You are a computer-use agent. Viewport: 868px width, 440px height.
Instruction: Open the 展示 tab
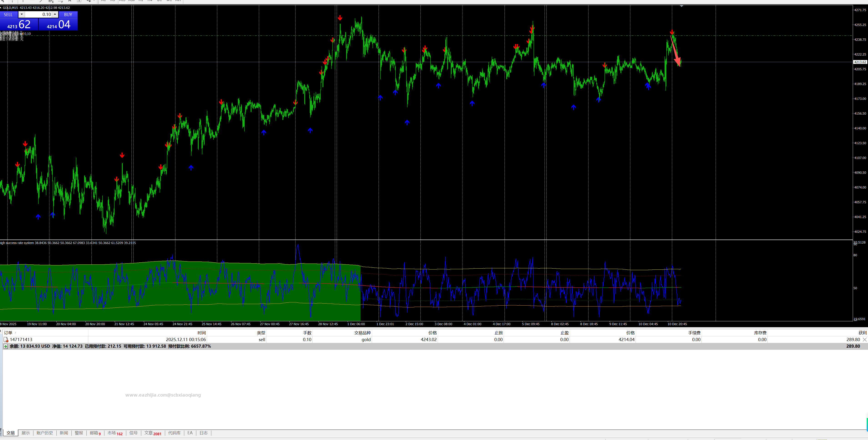pos(26,433)
